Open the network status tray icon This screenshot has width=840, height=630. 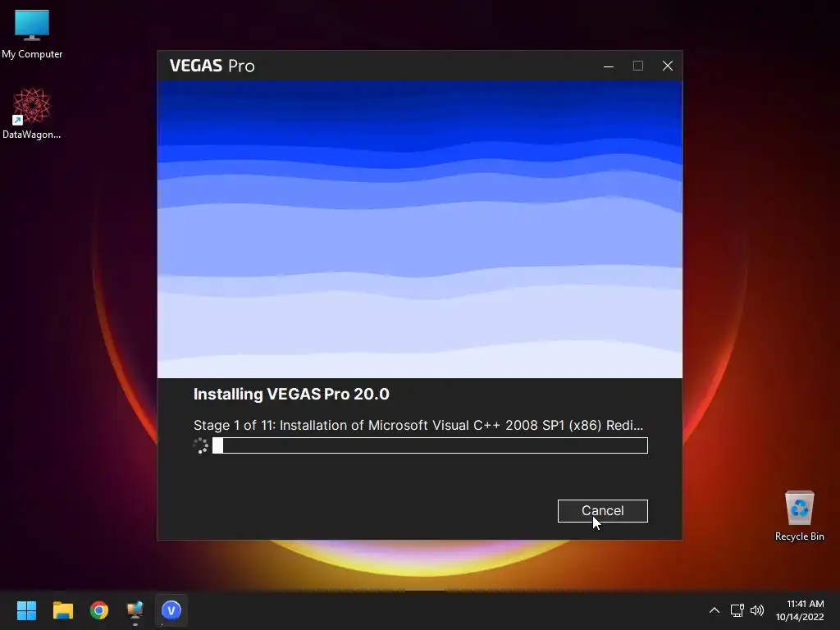pos(737,610)
